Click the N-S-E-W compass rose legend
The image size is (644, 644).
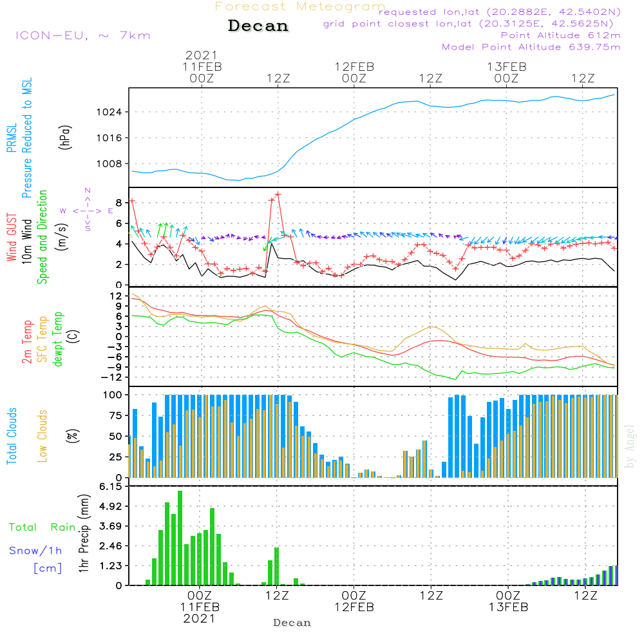coord(87,210)
